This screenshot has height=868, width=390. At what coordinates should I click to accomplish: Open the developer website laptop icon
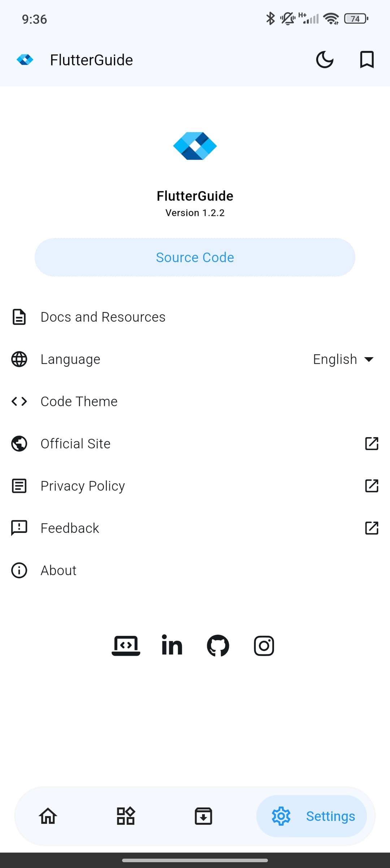click(126, 646)
